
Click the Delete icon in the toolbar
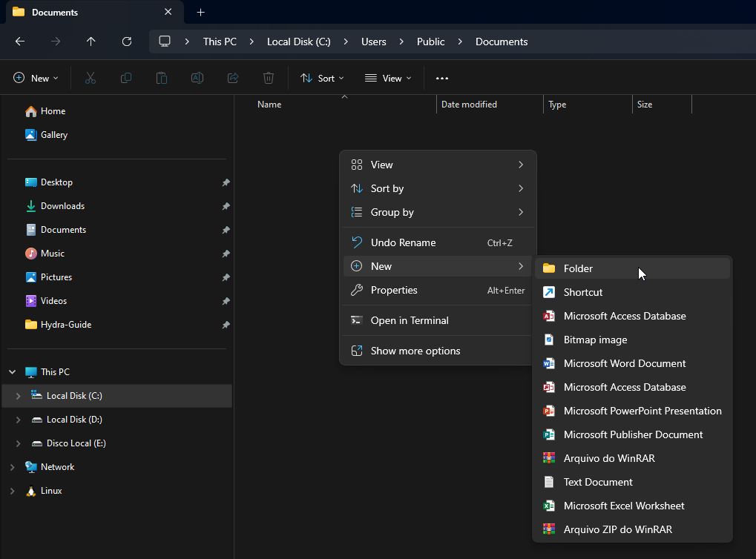(268, 77)
